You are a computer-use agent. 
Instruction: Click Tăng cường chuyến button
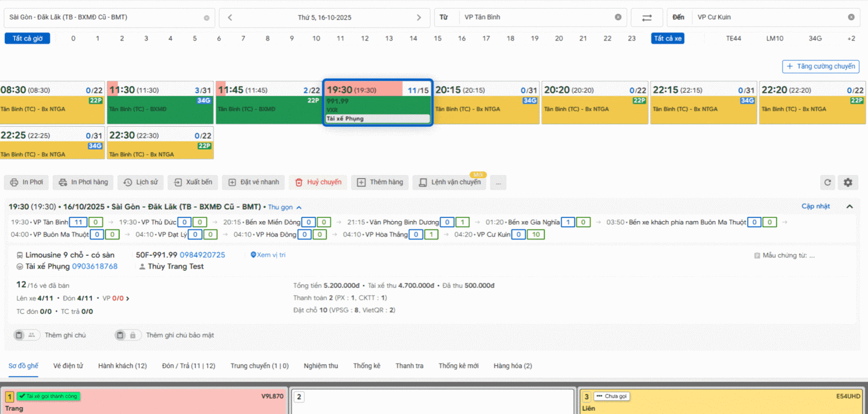pos(820,66)
